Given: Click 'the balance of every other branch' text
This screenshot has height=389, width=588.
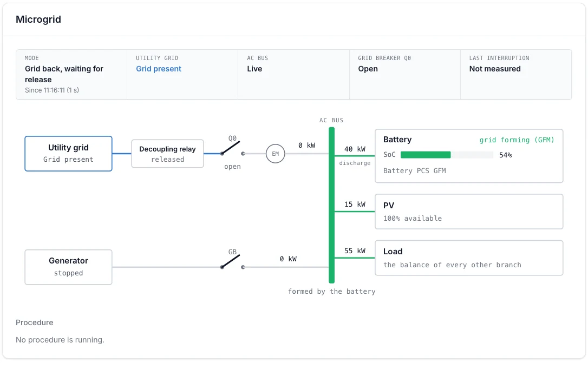Looking at the screenshot, I should pos(452,265).
